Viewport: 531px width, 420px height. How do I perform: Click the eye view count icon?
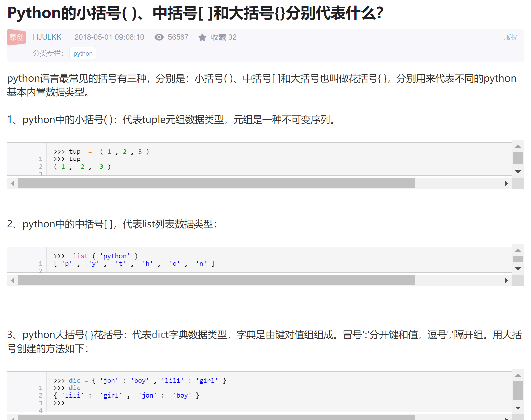(x=159, y=37)
